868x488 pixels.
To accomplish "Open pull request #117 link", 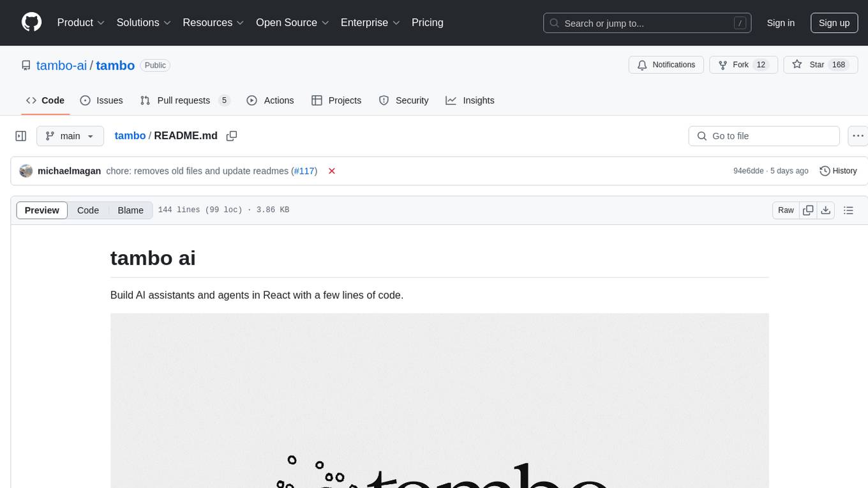I will click(304, 171).
